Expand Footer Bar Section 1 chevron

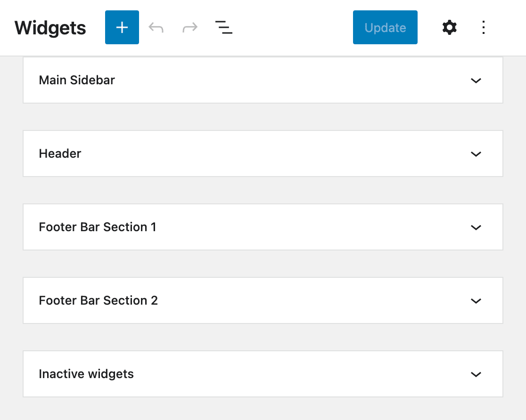[476, 227]
